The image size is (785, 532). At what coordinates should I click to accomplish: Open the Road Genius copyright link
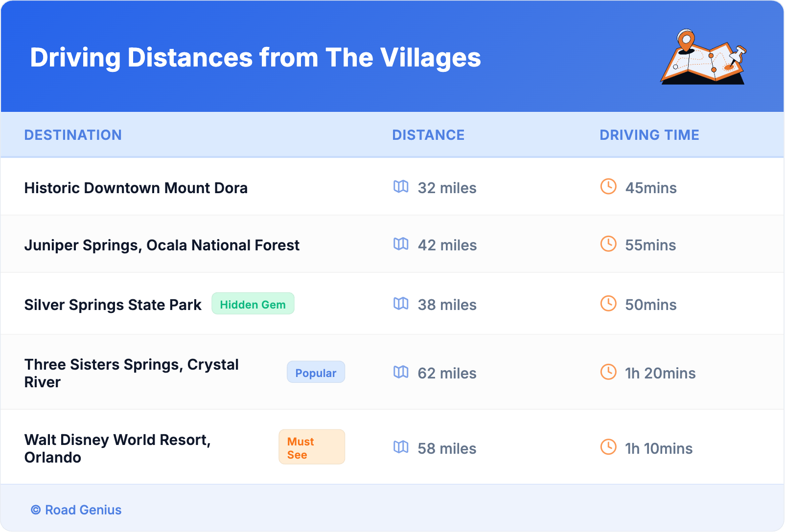coord(76,510)
